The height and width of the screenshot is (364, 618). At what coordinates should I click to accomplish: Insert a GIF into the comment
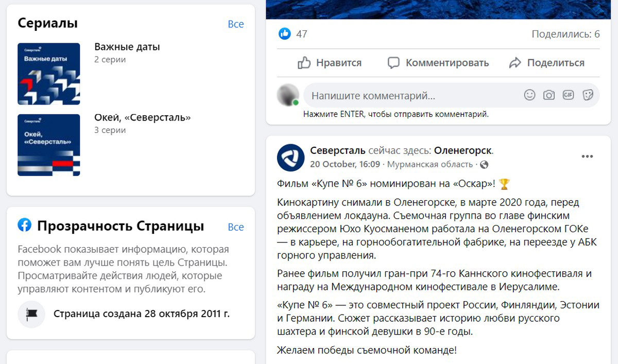click(569, 95)
